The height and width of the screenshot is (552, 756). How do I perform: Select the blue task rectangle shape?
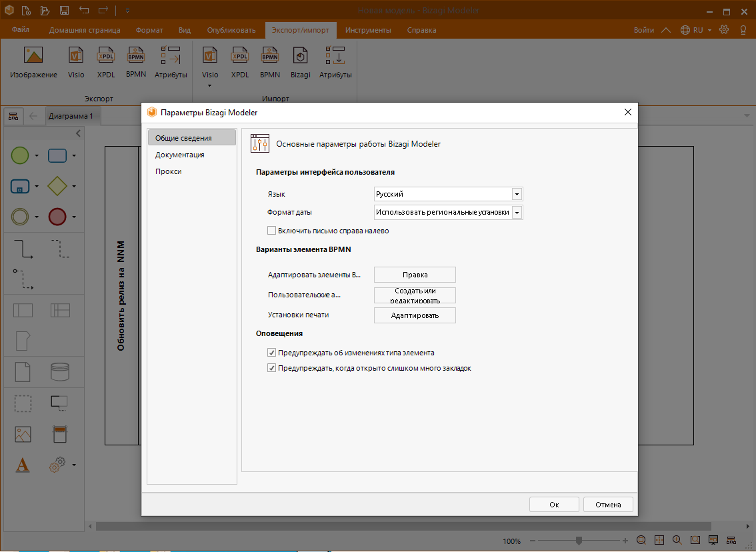pyautogui.click(x=57, y=156)
